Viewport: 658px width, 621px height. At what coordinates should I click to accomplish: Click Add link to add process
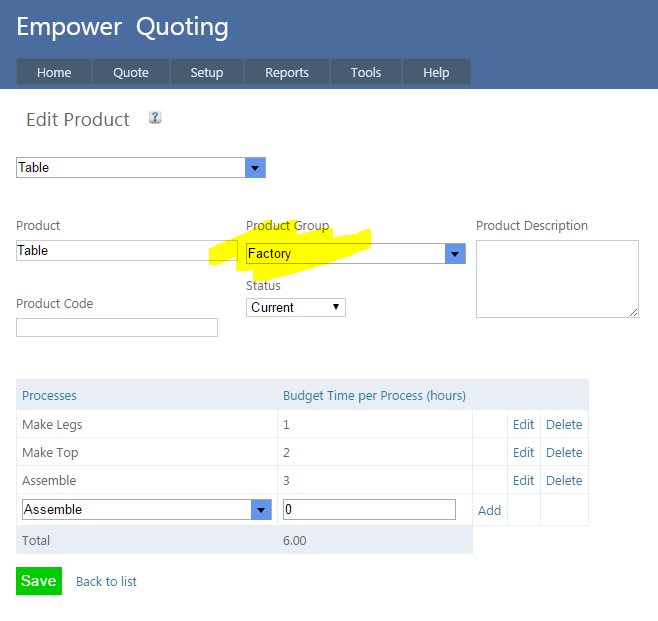click(x=489, y=510)
